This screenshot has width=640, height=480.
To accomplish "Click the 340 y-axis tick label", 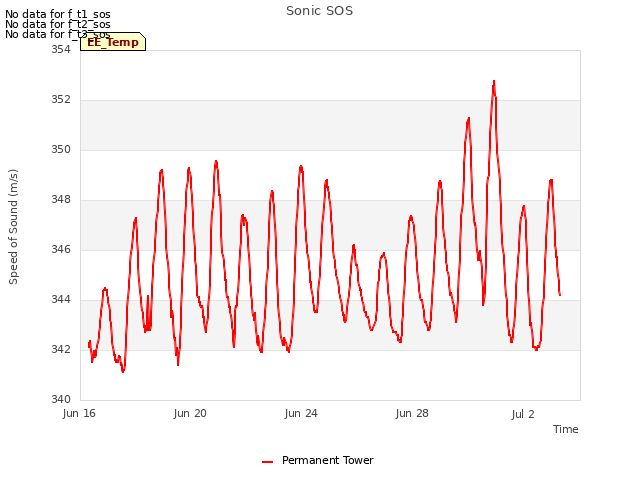I will pyautogui.click(x=61, y=399).
